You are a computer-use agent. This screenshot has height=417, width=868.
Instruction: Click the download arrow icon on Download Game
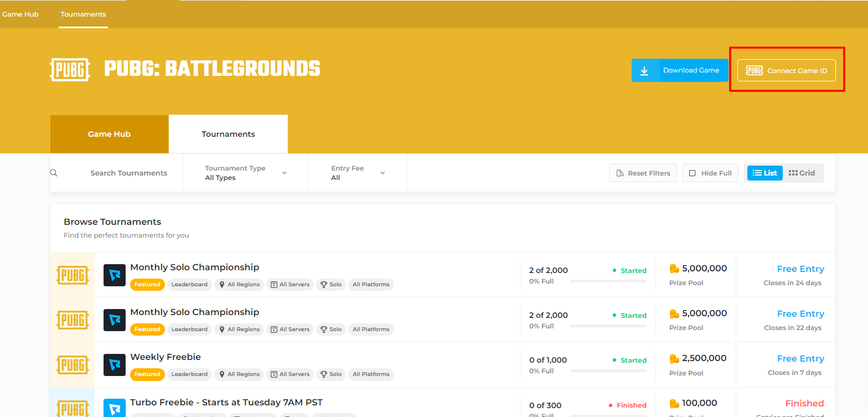[x=644, y=70]
